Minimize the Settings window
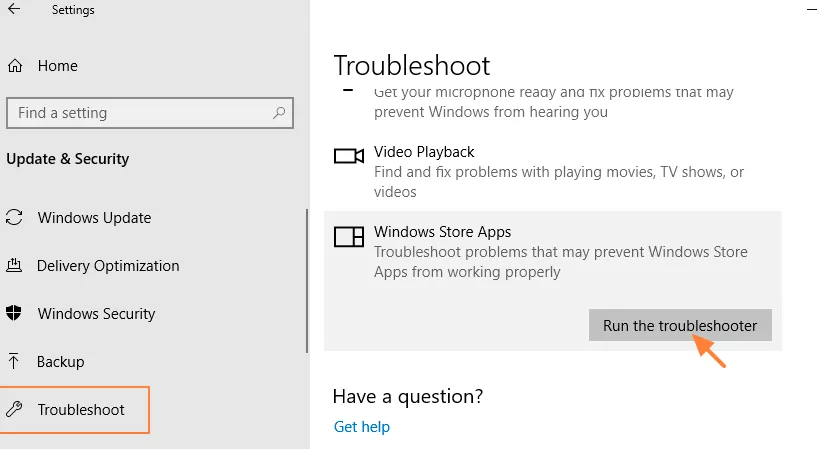This screenshot has height=449, width=829. click(x=812, y=9)
